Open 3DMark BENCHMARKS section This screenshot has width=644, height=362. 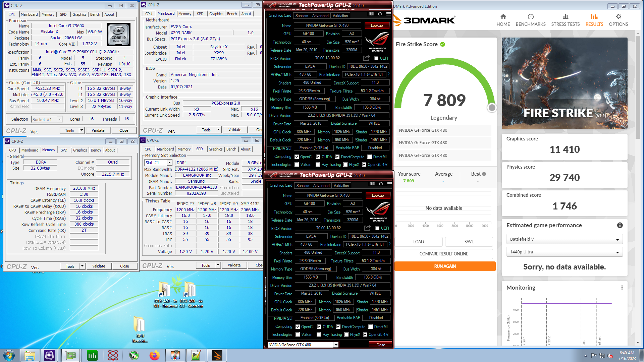tap(531, 20)
